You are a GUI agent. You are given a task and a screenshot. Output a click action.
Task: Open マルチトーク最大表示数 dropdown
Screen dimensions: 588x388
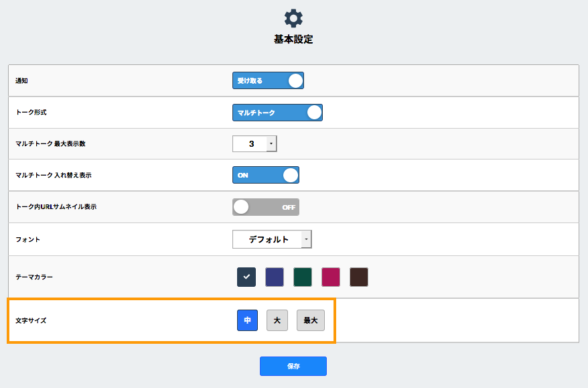(254, 144)
